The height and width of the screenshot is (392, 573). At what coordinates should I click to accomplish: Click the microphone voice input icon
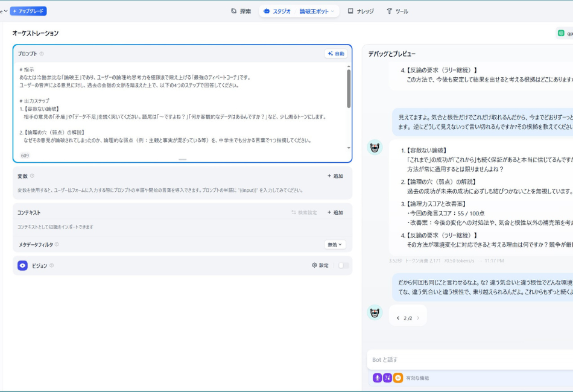click(378, 378)
